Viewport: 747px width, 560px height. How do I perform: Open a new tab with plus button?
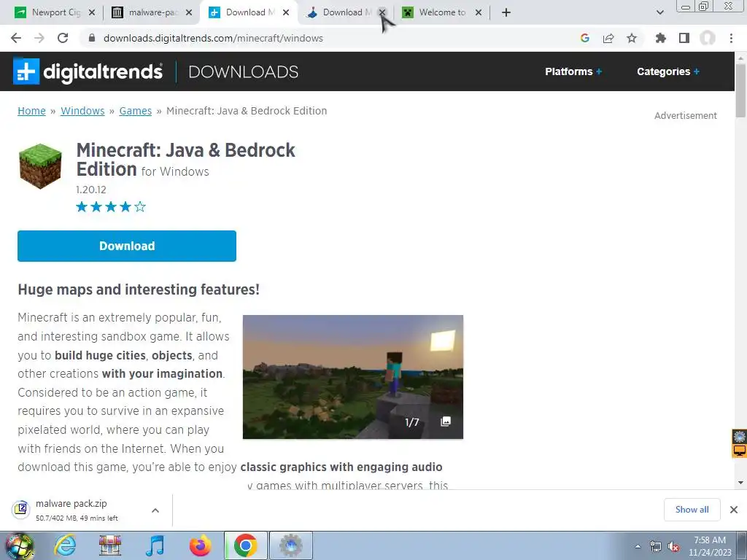point(506,12)
